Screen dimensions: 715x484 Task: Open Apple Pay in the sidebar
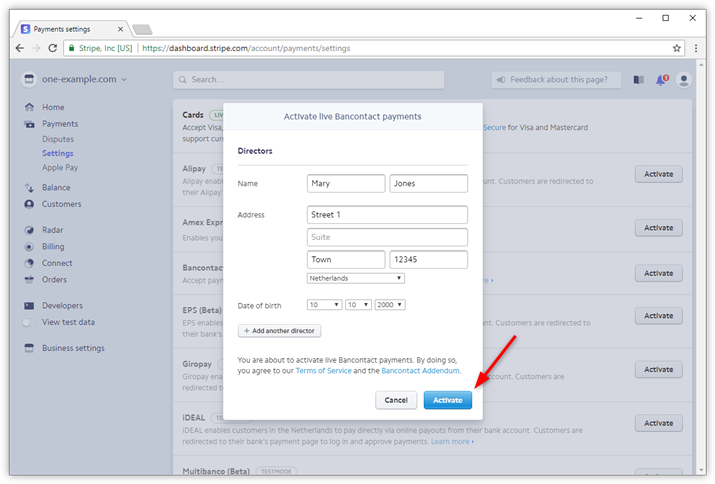point(60,167)
